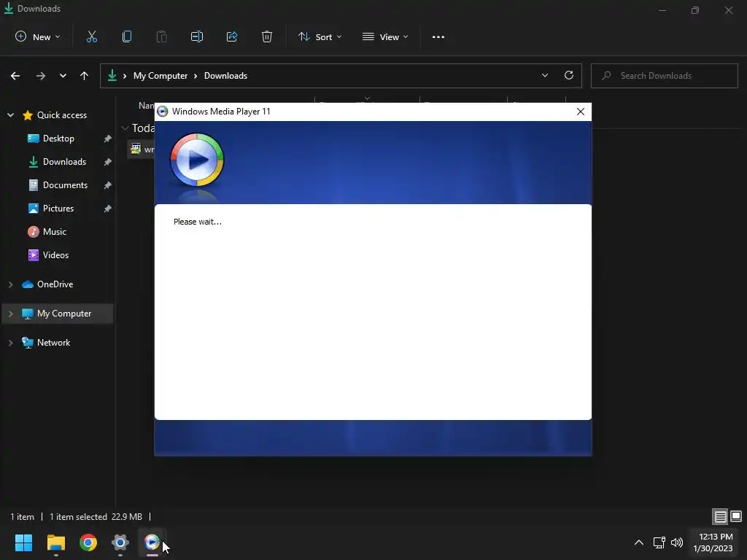Click Downloads in the address bar
The height and width of the screenshot is (560, 747).
click(225, 76)
